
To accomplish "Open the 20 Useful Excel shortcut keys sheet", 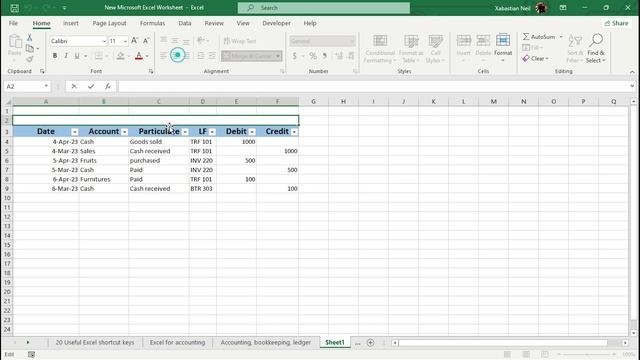I will tap(95, 342).
